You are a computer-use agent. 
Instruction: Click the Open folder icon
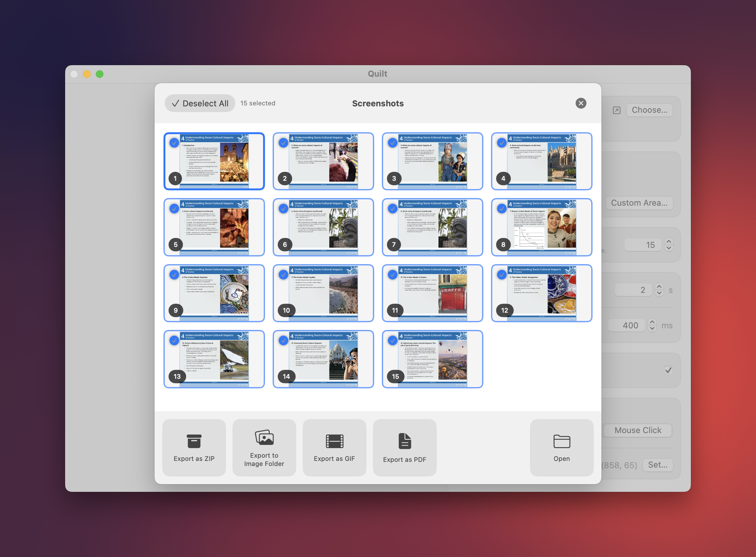tap(562, 441)
